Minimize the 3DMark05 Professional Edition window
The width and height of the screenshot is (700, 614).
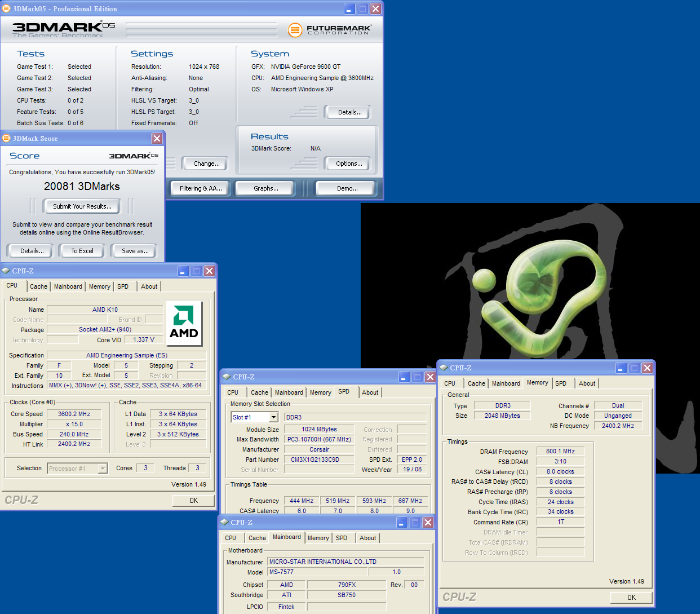(x=349, y=9)
